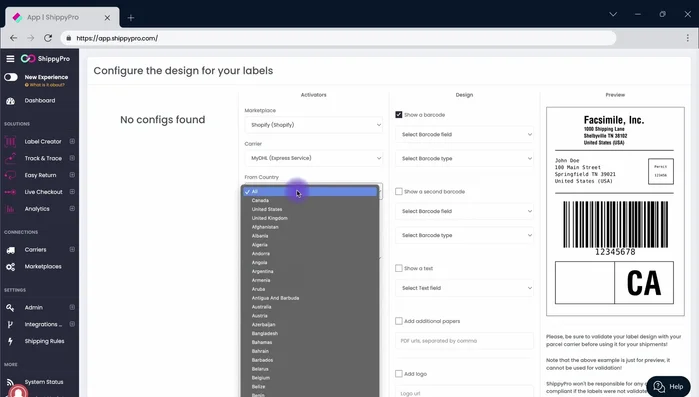The image size is (699, 397).
Task: Click the ShippyPro logo
Action: tap(45, 59)
